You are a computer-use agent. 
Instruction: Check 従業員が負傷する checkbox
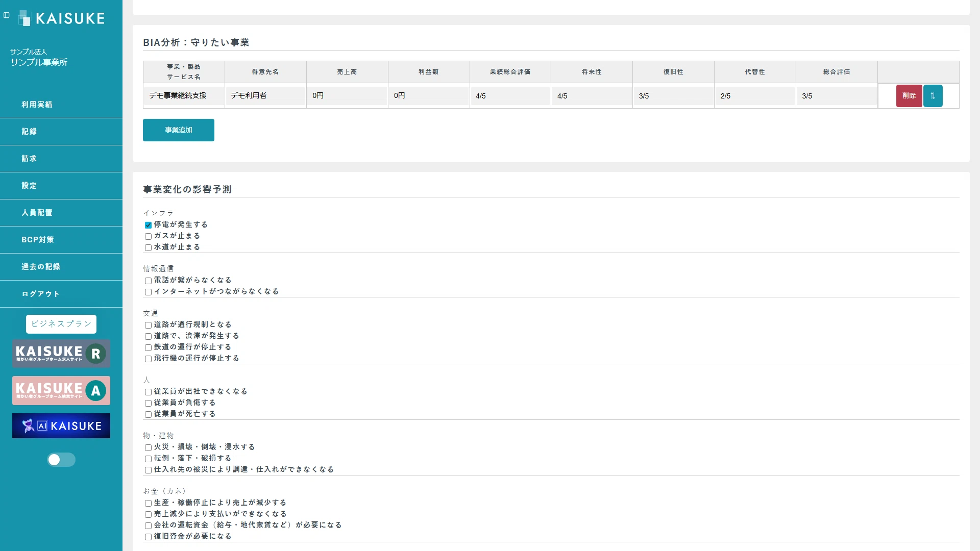[x=148, y=403]
